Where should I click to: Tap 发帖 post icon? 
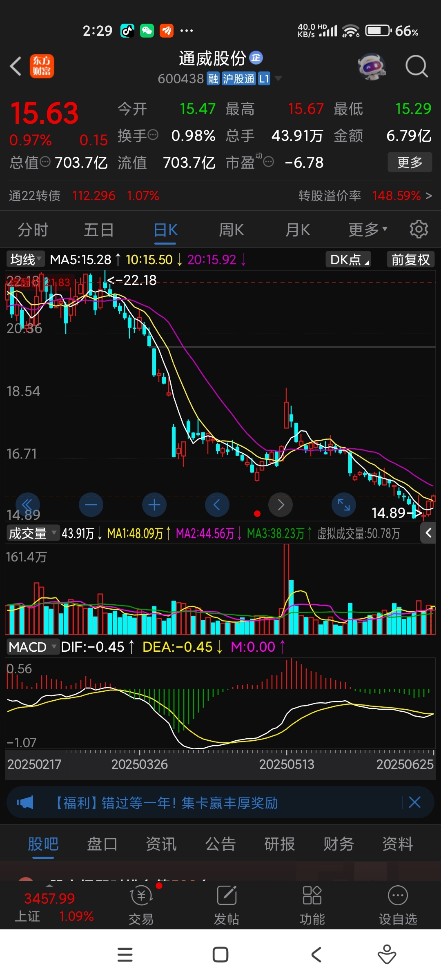(x=227, y=904)
